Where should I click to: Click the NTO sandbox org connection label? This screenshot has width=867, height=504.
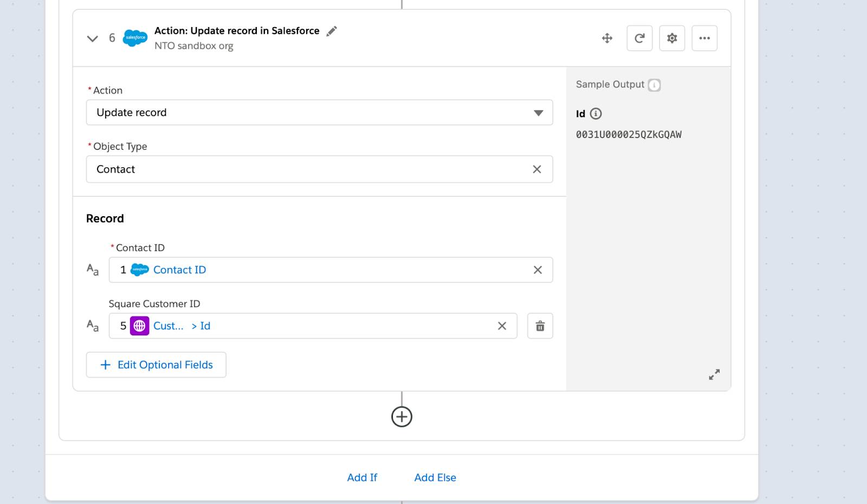pos(194,46)
